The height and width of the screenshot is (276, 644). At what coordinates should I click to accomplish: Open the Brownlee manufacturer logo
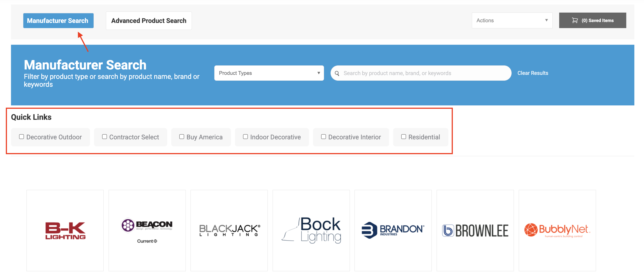click(475, 230)
